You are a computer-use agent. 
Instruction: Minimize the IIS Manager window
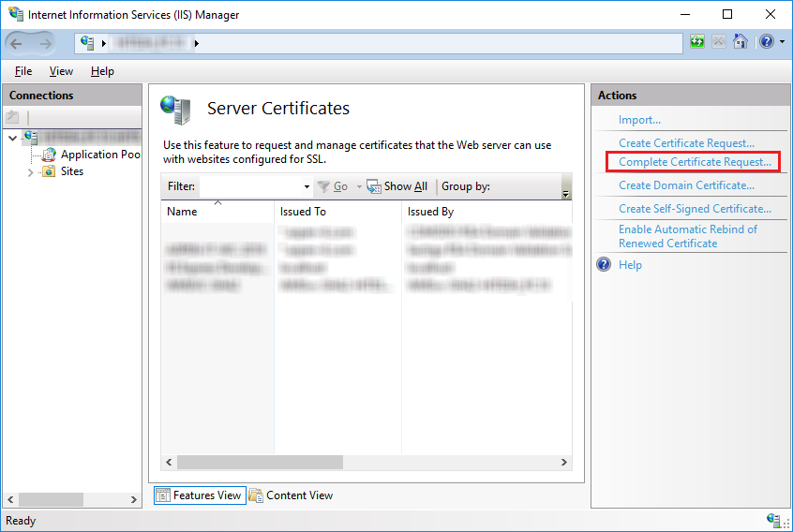pyautogui.click(x=685, y=14)
